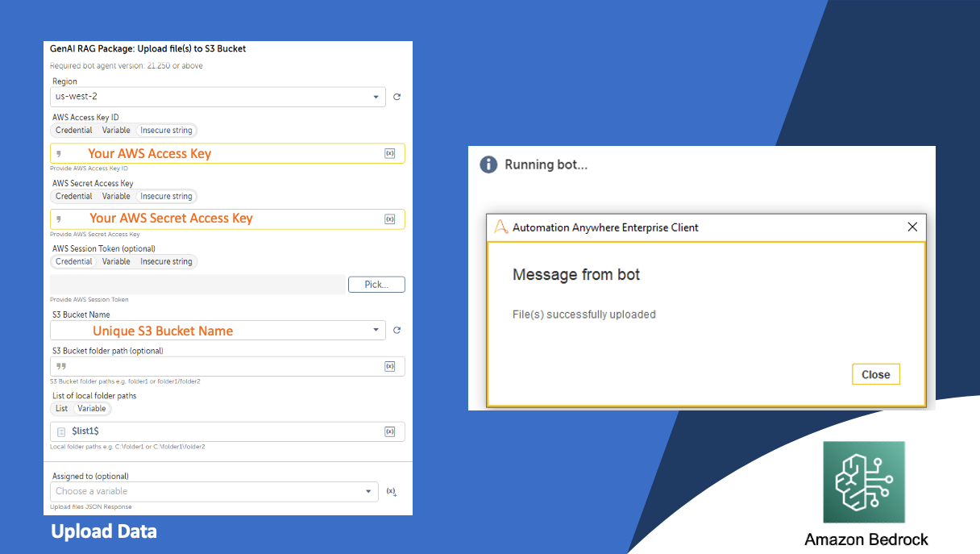Select Variable under List of local folder paths
Screen dimensions: 980x554
[x=92, y=409]
